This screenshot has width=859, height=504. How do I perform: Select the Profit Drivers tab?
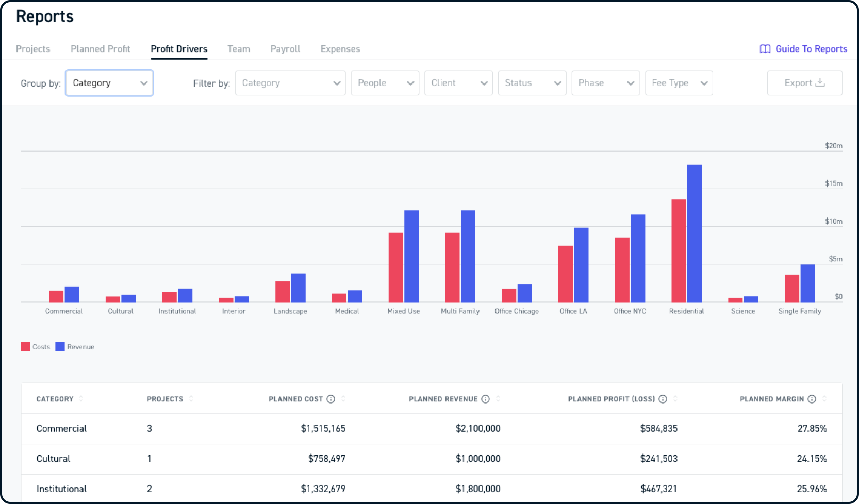(179, 49)
